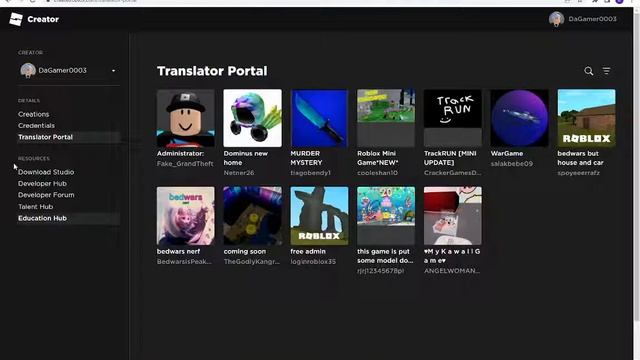Open the Education Hub link
This screenshot has height=360, width=640.
[42, 218]
